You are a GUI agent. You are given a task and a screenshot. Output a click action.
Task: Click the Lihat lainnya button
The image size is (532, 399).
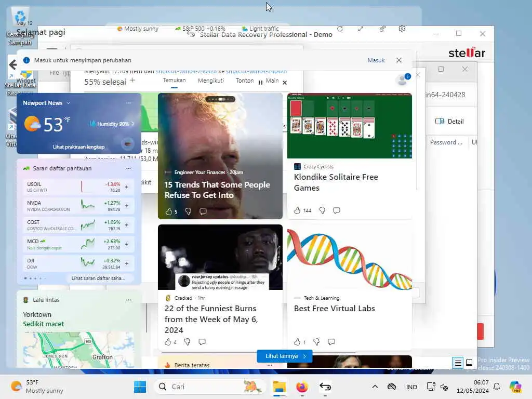coord(285,356)
